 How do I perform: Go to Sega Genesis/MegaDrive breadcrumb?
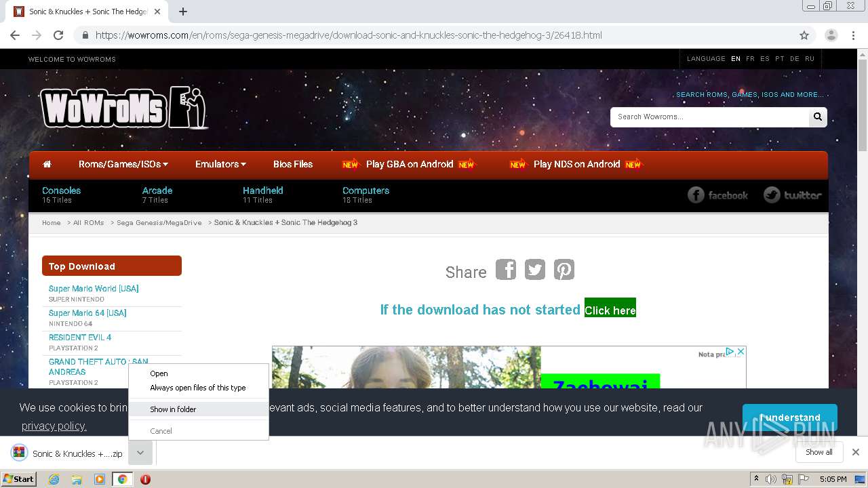(159, 223)
